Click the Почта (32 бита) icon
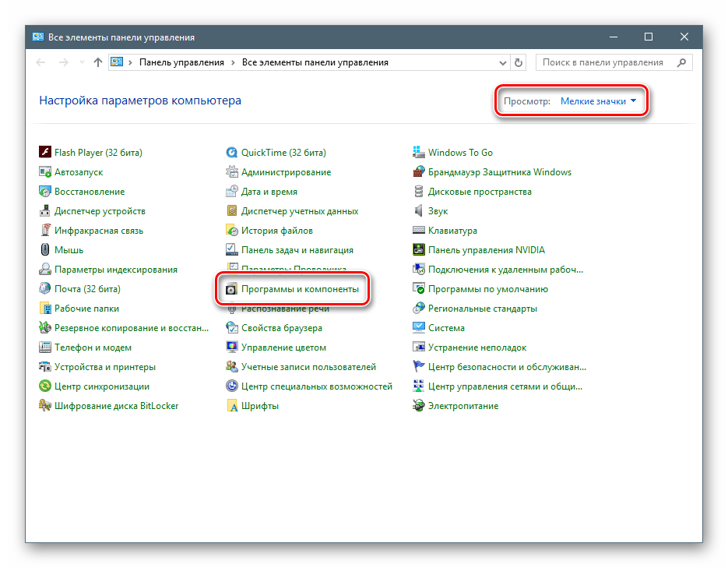This screenshot has width=728, height=568. pyautogui.click(x=44, y=289)
